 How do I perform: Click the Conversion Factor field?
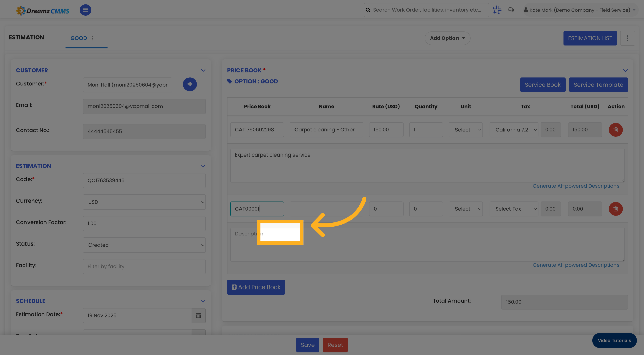pyautogui.click(x=144, y=223)
